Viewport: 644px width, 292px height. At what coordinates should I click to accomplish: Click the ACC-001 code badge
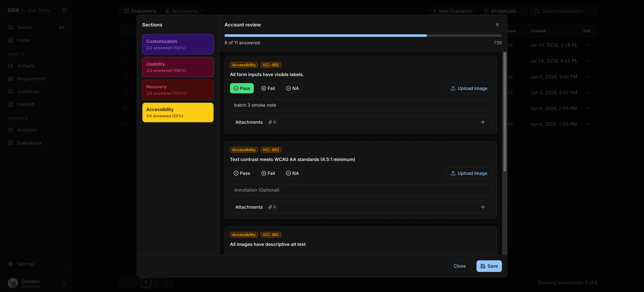pyautogui.click(x=271, y=235)
